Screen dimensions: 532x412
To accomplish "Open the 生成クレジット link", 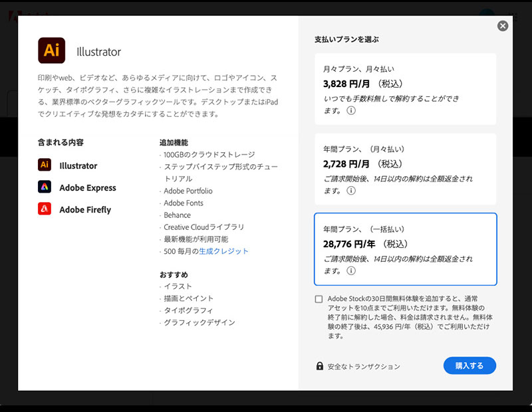I will pyautogui.click(x=224, y=251).
